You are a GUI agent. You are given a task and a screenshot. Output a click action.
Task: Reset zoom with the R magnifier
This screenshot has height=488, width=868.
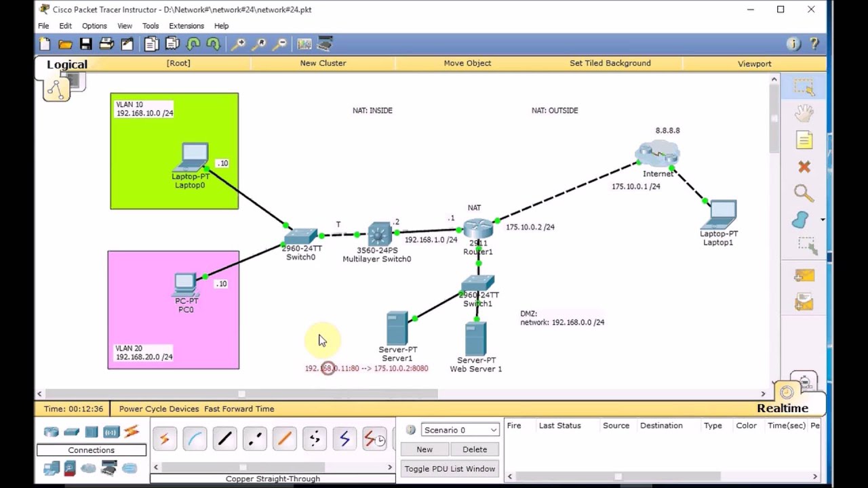point(258,44)
